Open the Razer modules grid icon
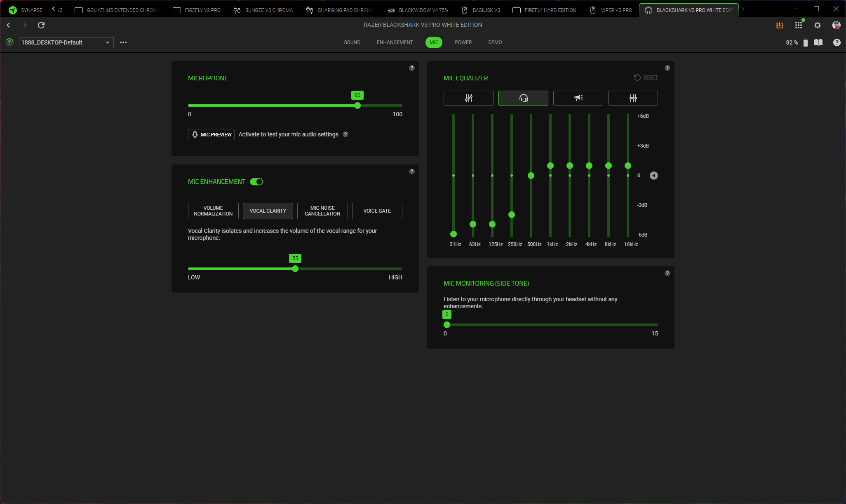 click(798, 25)
